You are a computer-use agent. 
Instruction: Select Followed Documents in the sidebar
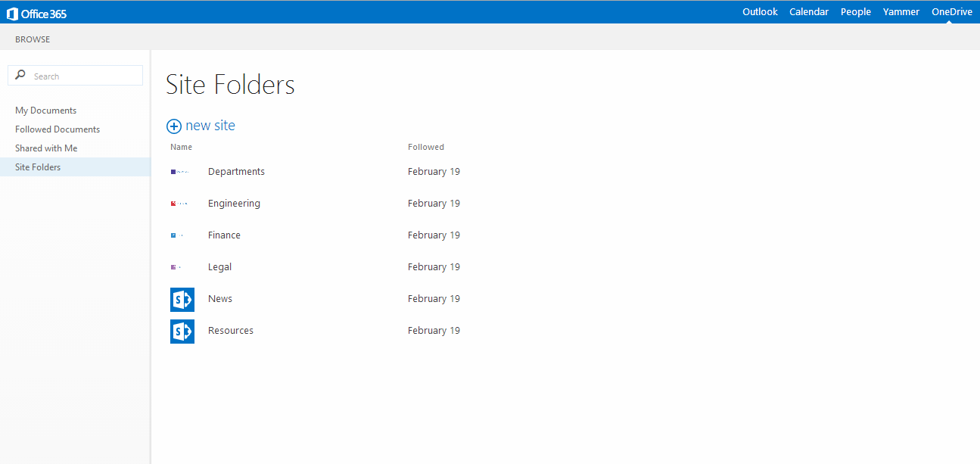pyautogui.click(x=58, y=129)
